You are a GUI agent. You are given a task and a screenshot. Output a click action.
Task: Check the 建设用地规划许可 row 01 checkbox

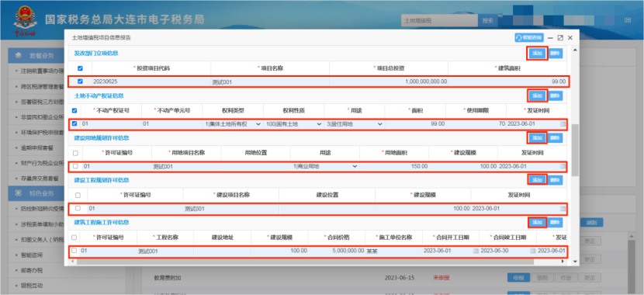(x=75, y=166)
